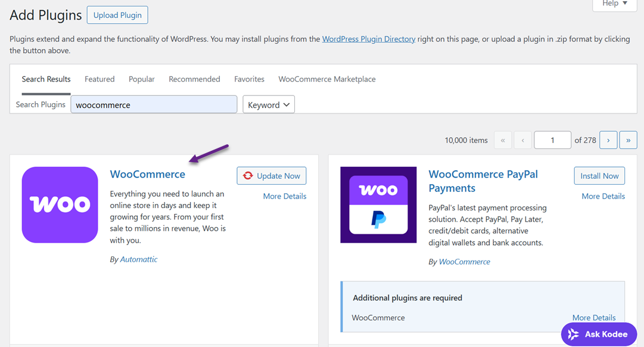Go to the WooCommerce Marketplace tab
This screenshot has height=347, width=644.
[x=326, y=79]
